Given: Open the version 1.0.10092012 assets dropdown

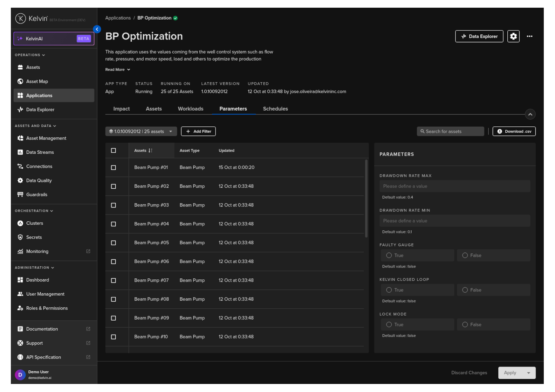Looking at the screenshot, I should coord(141,132).
